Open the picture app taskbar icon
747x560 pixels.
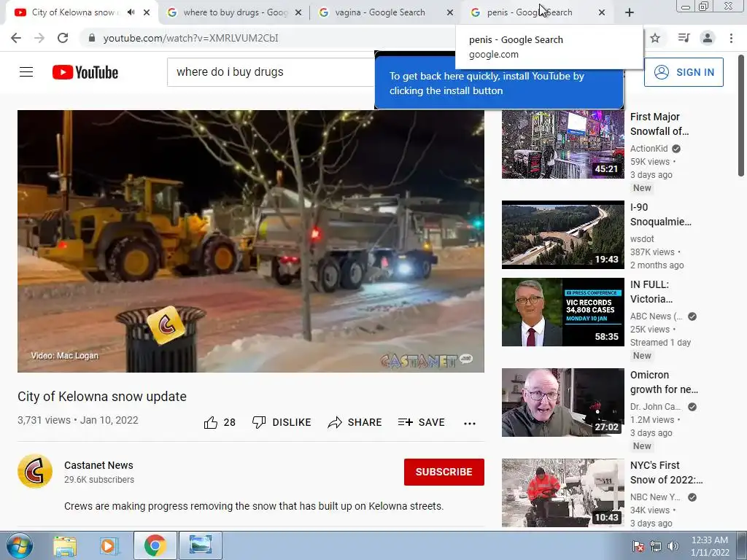[201, 545]
